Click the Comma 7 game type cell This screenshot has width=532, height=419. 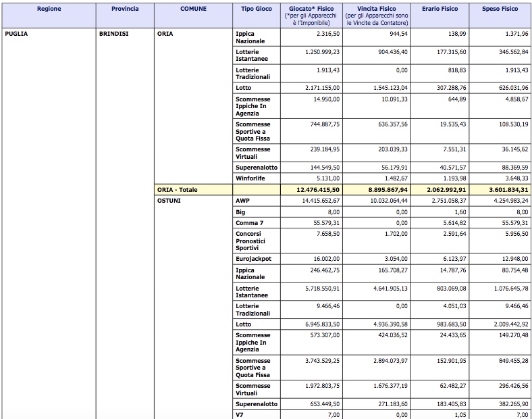click(x=249, y=222)
